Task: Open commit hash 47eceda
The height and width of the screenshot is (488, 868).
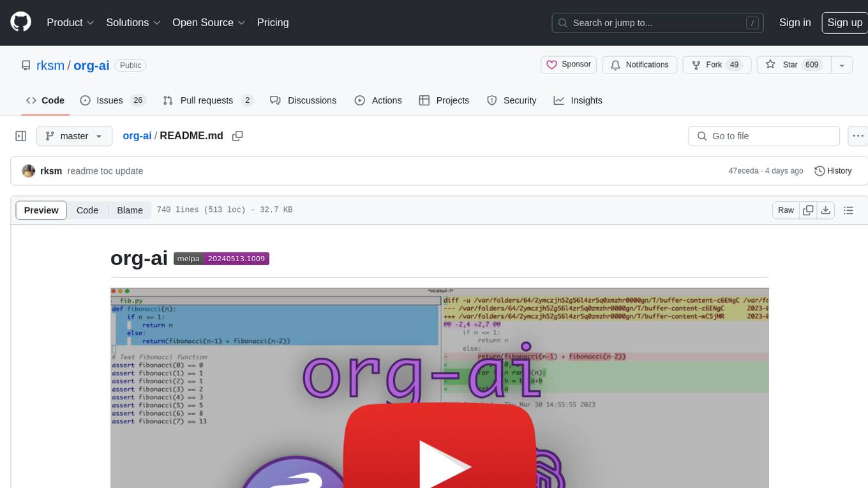Action: [x=744, y=171]
